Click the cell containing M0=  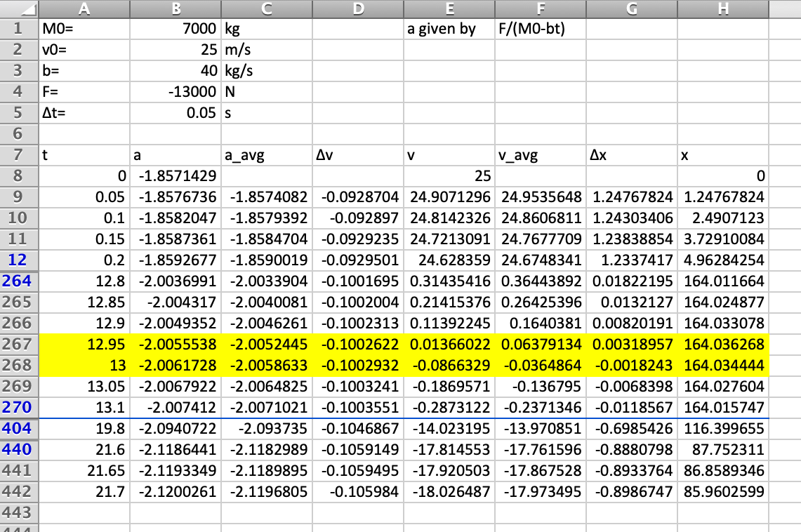pyautogui.click(x=84, y=29)
